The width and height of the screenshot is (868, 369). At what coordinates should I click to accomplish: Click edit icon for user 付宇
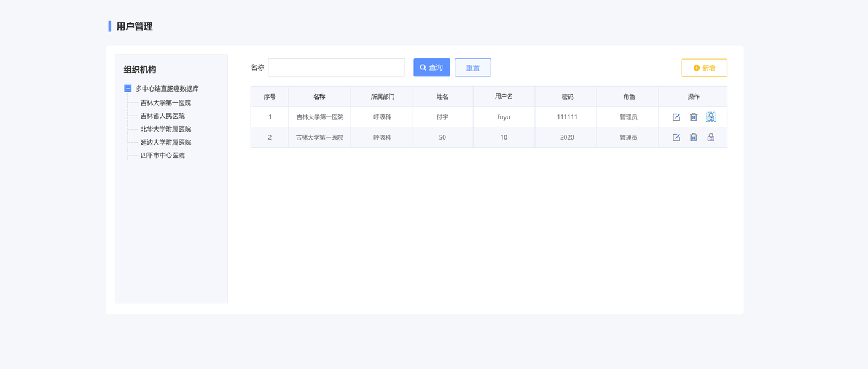click(676, 117)
